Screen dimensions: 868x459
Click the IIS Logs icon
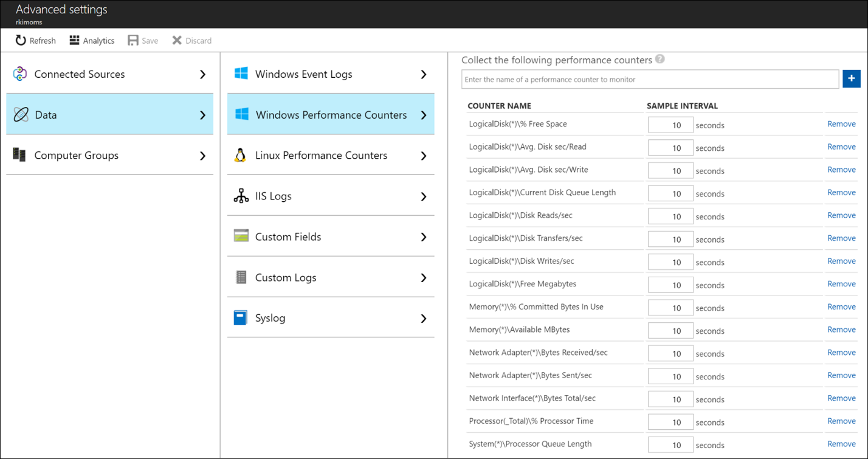click(239, 196)
